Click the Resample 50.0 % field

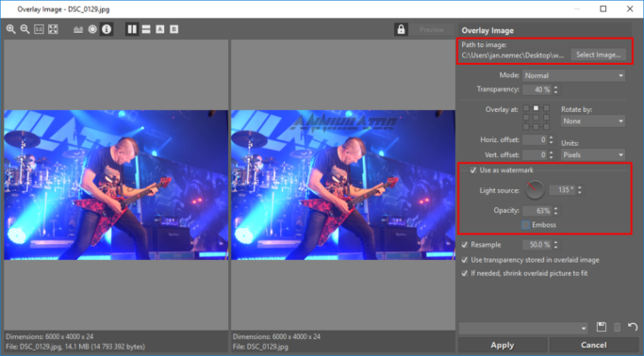pos(537,245)
